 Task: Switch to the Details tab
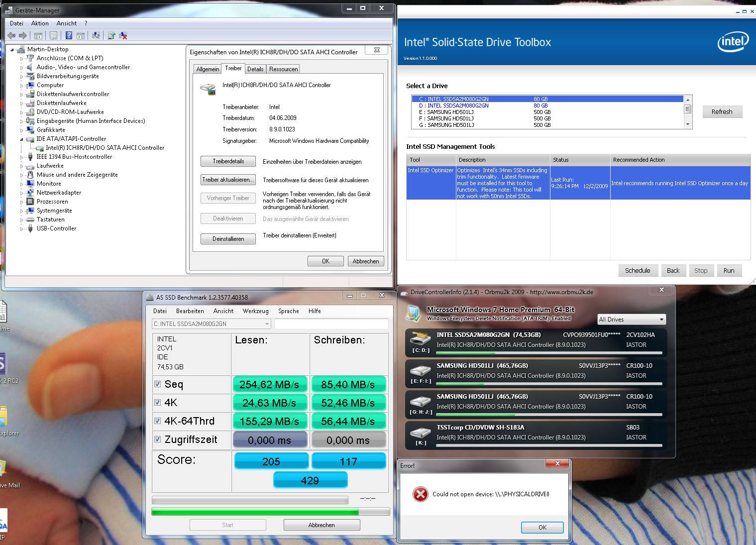[255, 69]
